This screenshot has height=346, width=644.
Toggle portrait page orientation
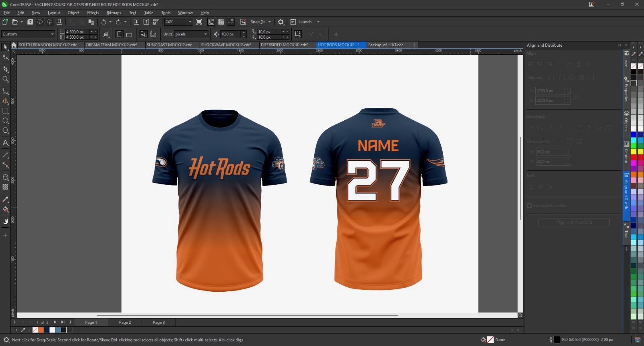click(x=119, y=35)
